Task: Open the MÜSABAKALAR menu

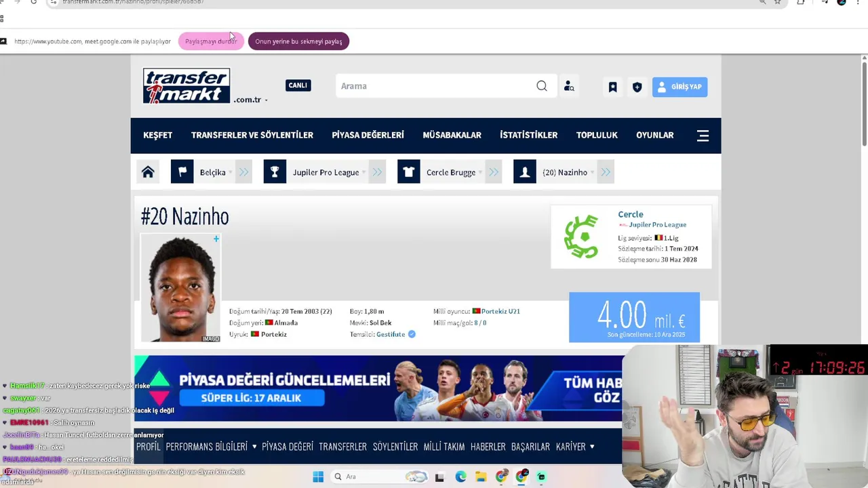Action: coord(452,135)
